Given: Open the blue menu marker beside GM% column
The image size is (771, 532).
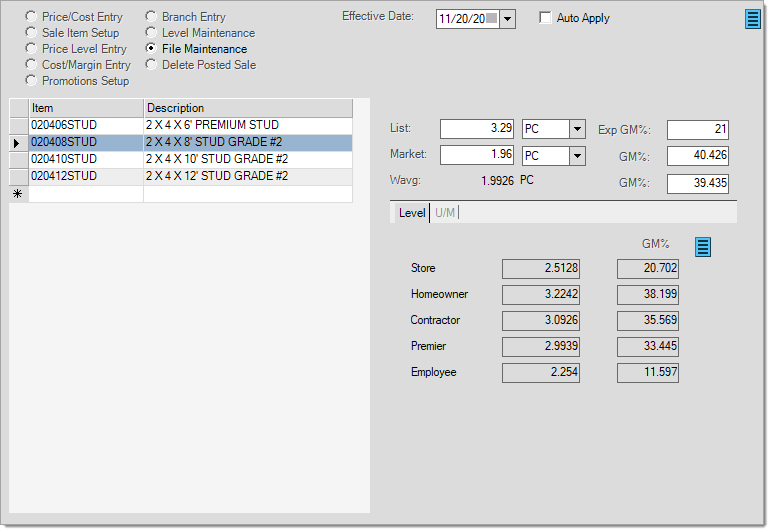Looking at the screenshot, I should point(703,247).
